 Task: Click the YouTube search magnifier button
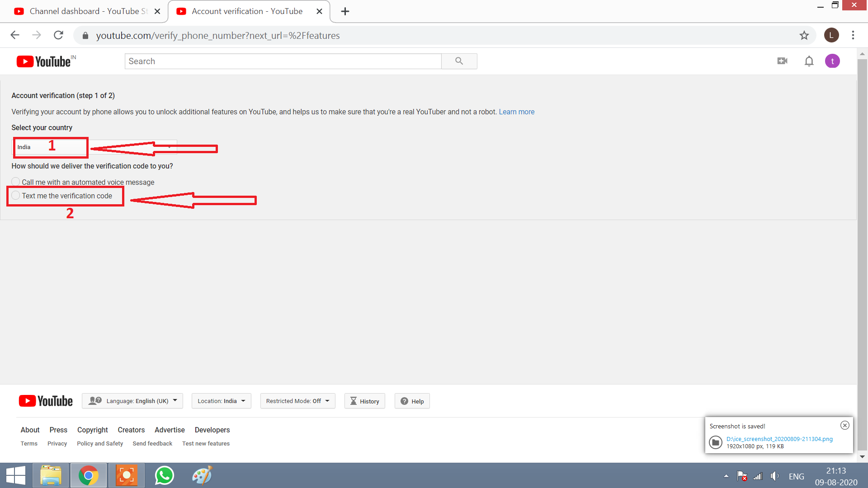[x=459, y=61]
